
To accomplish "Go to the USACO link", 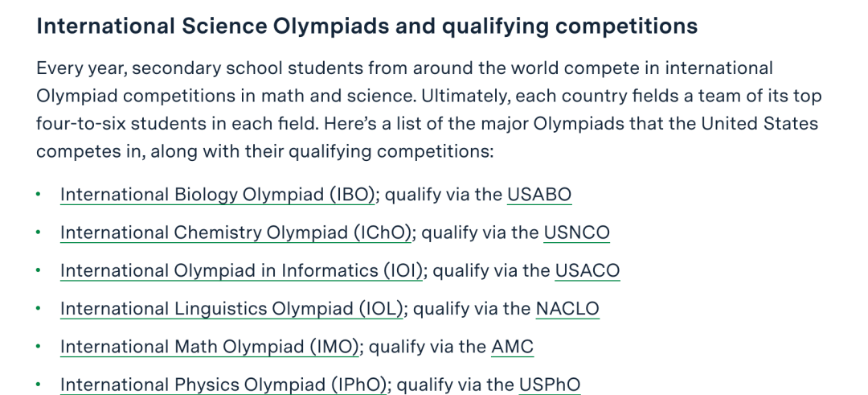I will (588, 270).
